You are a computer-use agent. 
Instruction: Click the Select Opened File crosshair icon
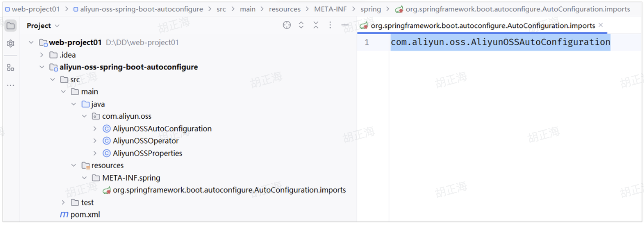coord(287,25)
